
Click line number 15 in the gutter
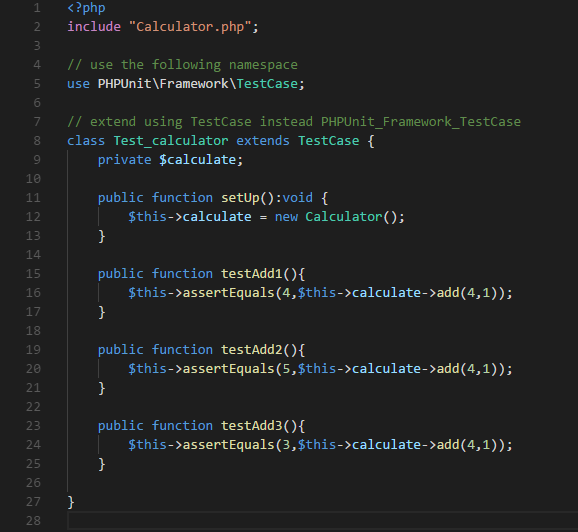click(x=33, y=274)
